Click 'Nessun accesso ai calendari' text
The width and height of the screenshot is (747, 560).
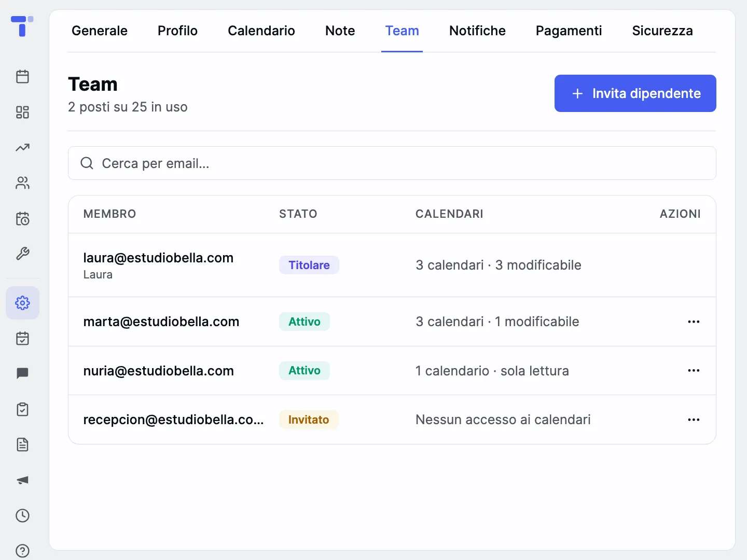tap(503, 419)
